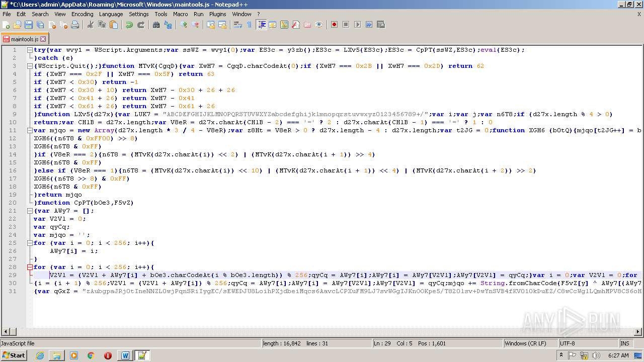The image size is (644, 362).
Task: Collapse the fold marker on line 21
Action: (30, 211)
